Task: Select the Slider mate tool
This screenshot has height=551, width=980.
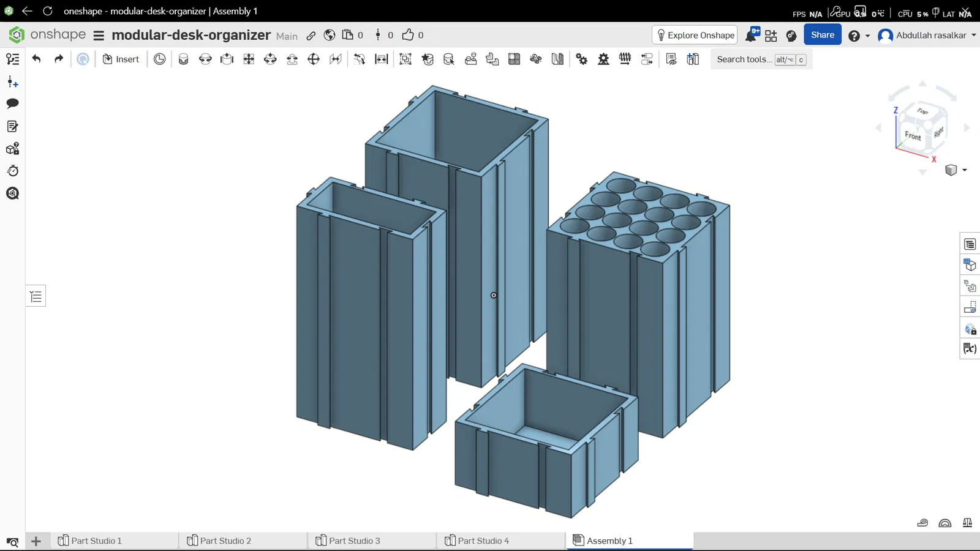Action: point(227,59)
